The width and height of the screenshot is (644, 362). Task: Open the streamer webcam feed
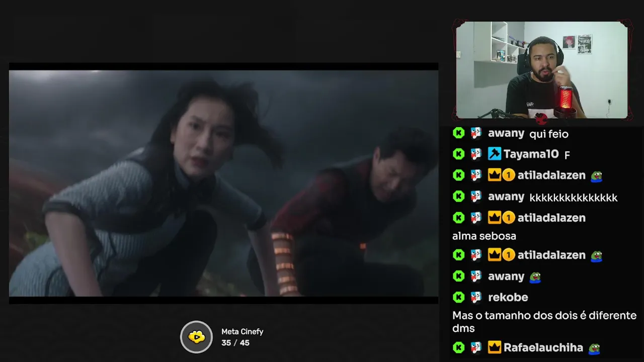point(542,70)
